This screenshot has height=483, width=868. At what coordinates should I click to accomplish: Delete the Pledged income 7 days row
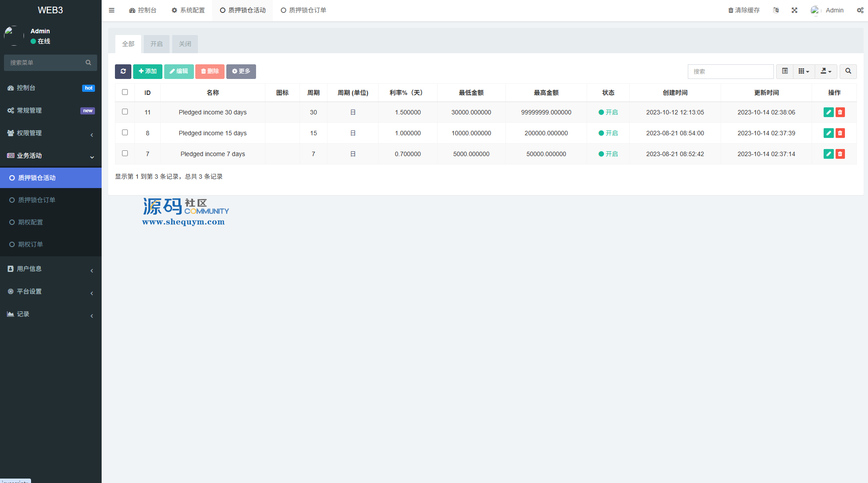tap(840, 154)
